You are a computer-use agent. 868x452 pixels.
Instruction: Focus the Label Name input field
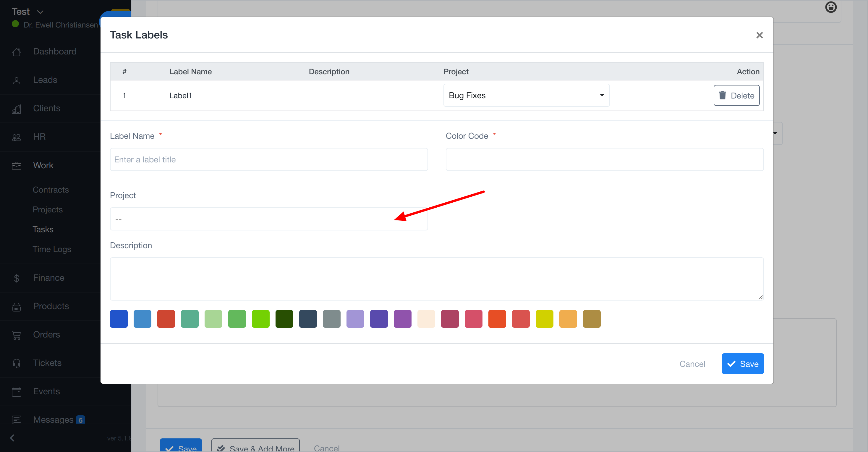coord(268,159)
